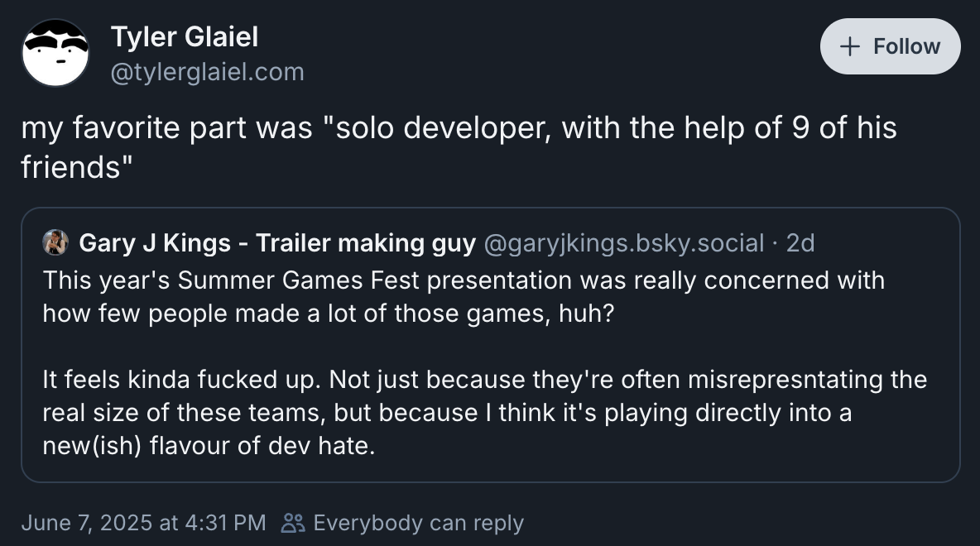
Task: Click the people icon beside reply setting
Action: point(293,523)
